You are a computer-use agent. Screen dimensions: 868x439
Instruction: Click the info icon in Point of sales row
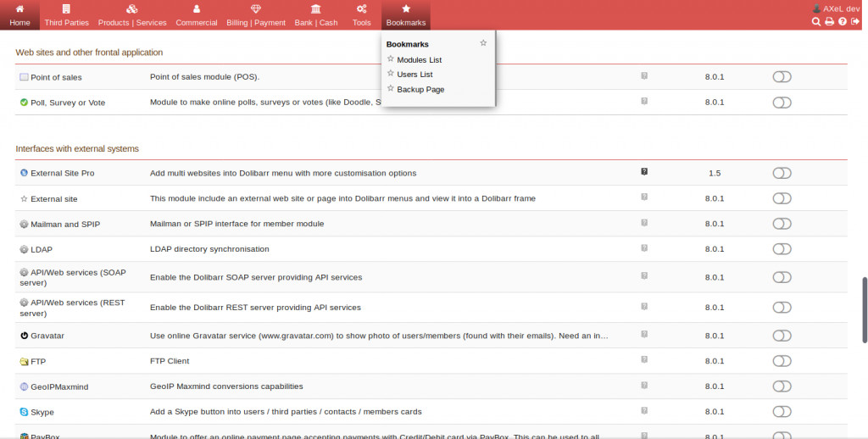click(x=644, y=76)
